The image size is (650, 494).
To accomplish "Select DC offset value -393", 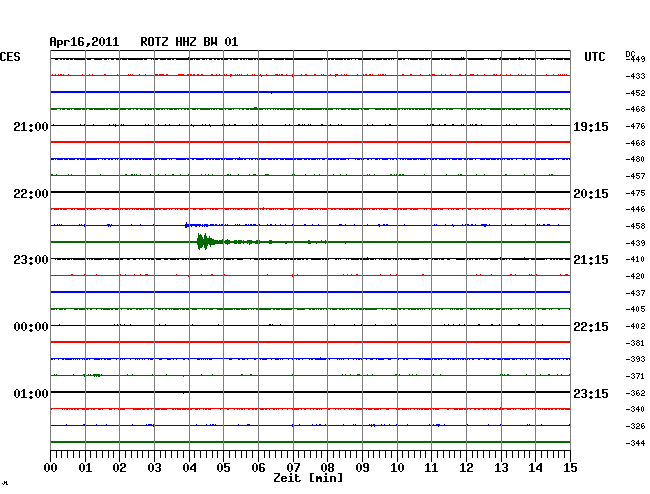I will pyautogui.click(x=635, y=359).
